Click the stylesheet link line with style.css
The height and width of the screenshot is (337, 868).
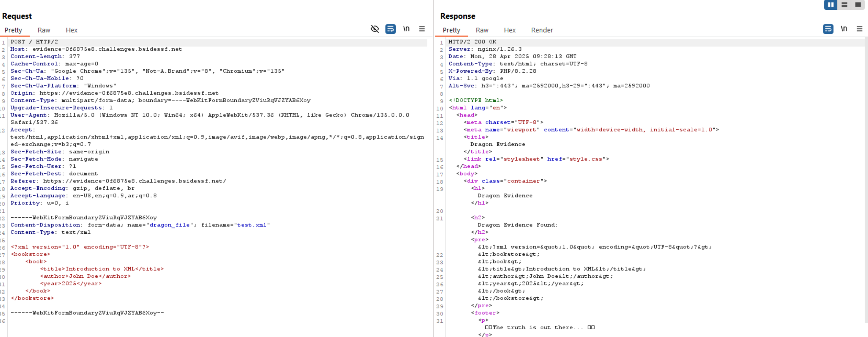[x=536, y=159]
